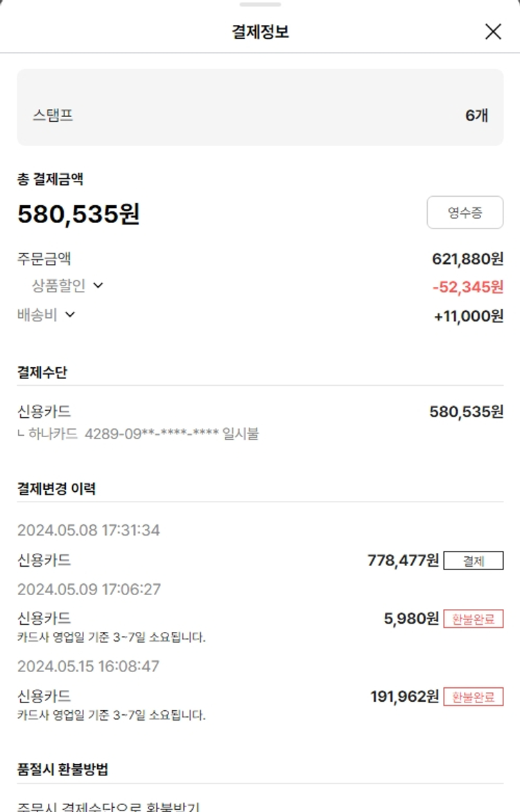Tap the 스탬프 label in the gray box

tap(53, 115)
